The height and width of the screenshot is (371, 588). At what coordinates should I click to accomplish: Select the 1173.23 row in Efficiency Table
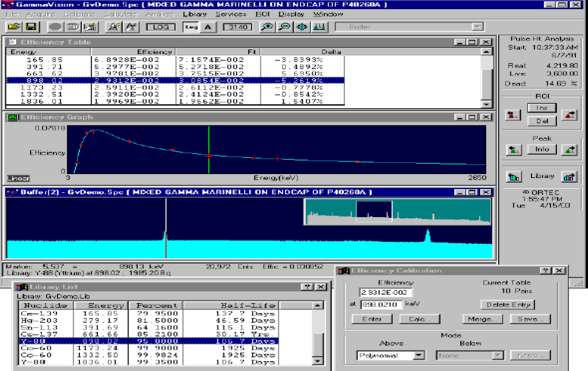175,88
